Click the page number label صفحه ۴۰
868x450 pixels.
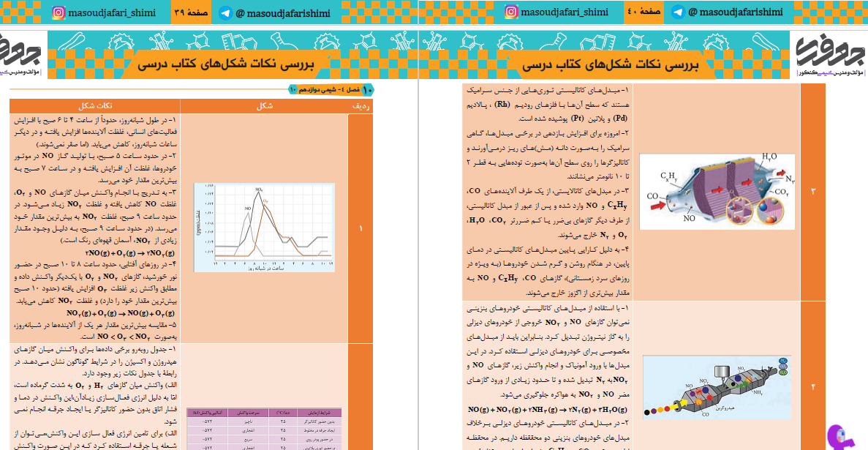(644, 12)
